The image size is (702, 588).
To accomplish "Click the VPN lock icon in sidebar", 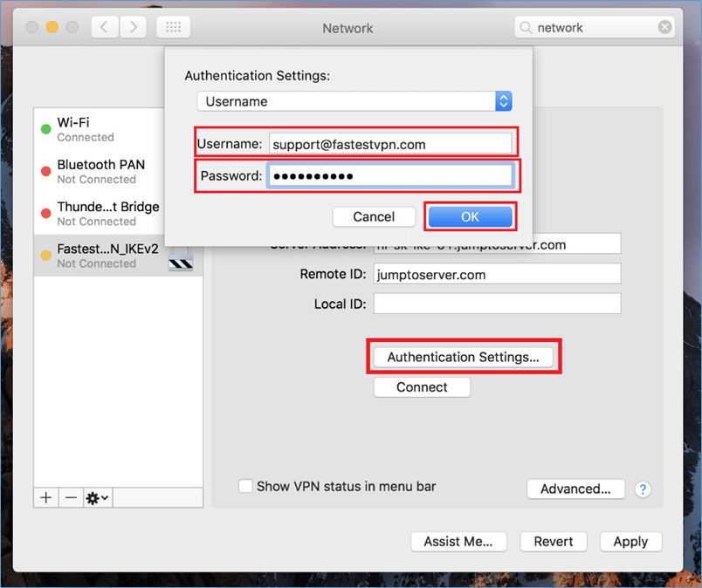I will [x=181, y=258].
